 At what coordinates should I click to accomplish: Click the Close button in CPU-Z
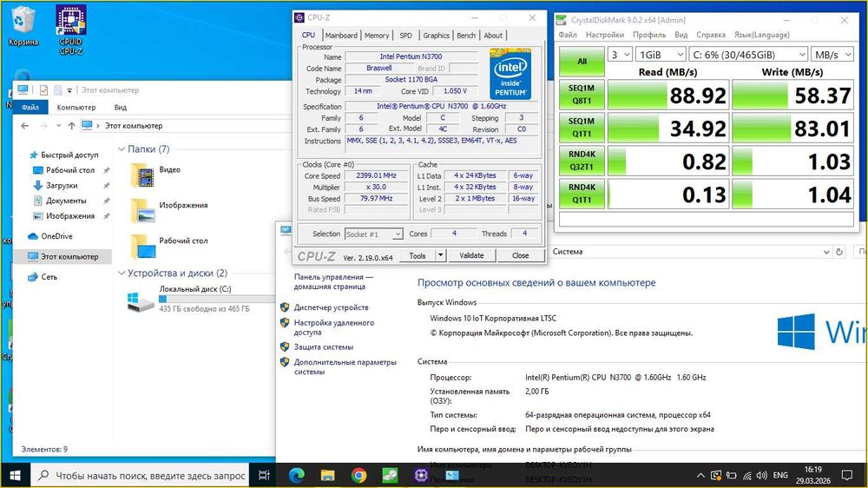pyautogui.click(x=520, y=255)
